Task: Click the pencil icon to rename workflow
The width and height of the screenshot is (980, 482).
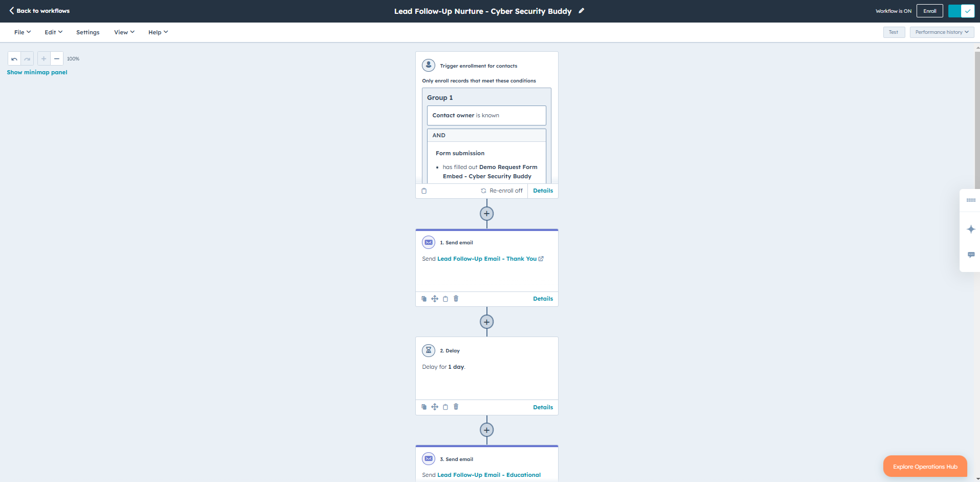Action: click(581, 11)
